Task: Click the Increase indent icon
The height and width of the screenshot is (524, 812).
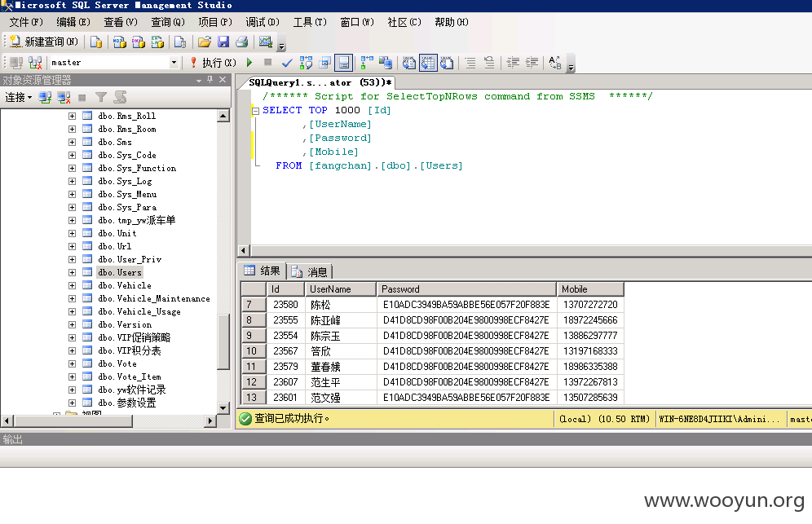Action: [x=532, y=63]
